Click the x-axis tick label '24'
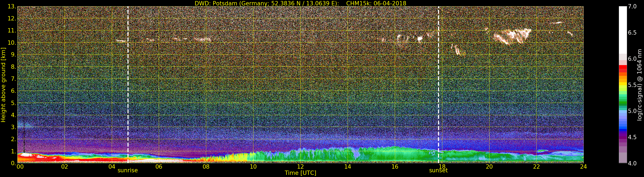This screenshot has height=177, width=644. tap(583, 167)
